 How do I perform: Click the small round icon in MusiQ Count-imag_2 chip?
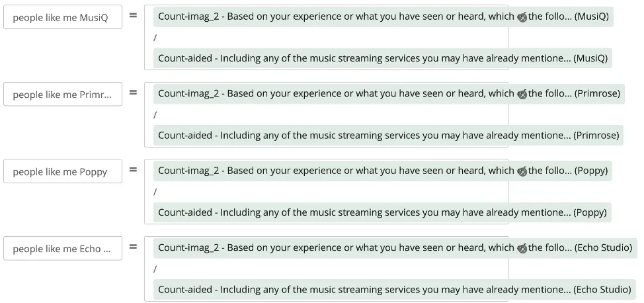coord(522,17)
